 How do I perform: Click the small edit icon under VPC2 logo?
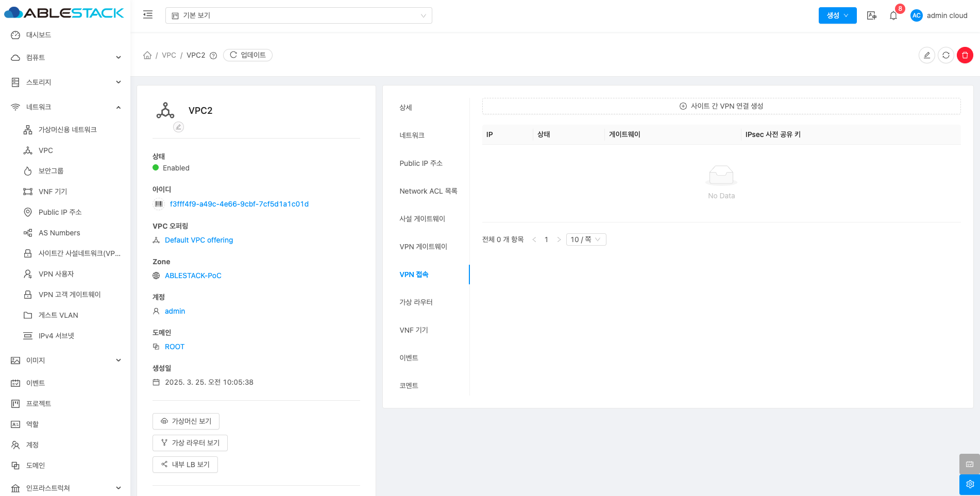(x=178, y=127)
